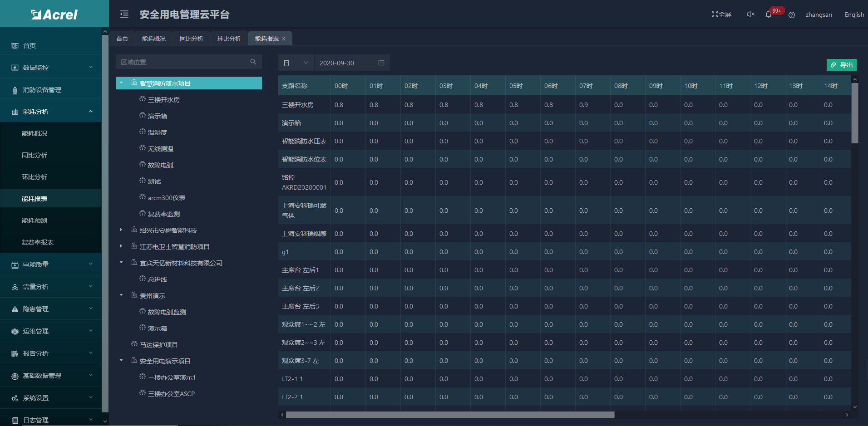Collapse the sidebar with the hamburger icon
868x426 pixels.
[124, 15]
